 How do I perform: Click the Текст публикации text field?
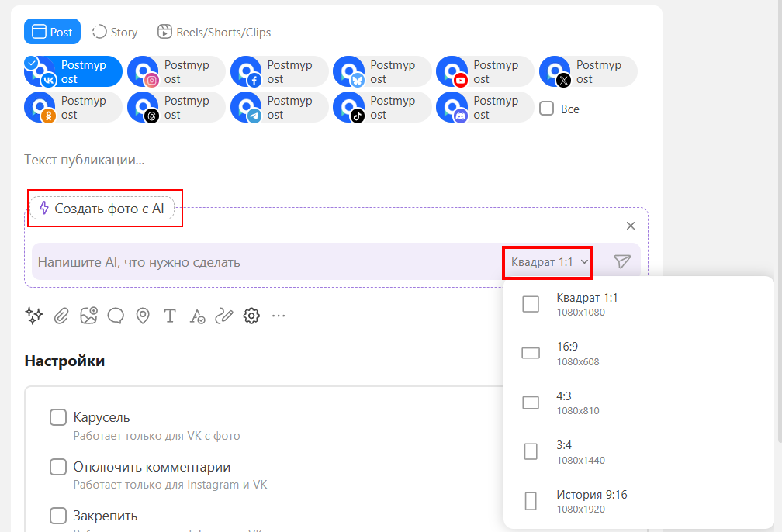233,161
